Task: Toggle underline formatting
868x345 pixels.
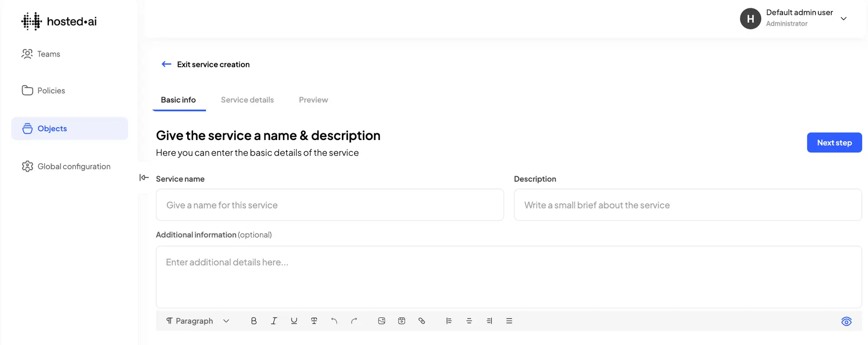Action: point(294,321)
